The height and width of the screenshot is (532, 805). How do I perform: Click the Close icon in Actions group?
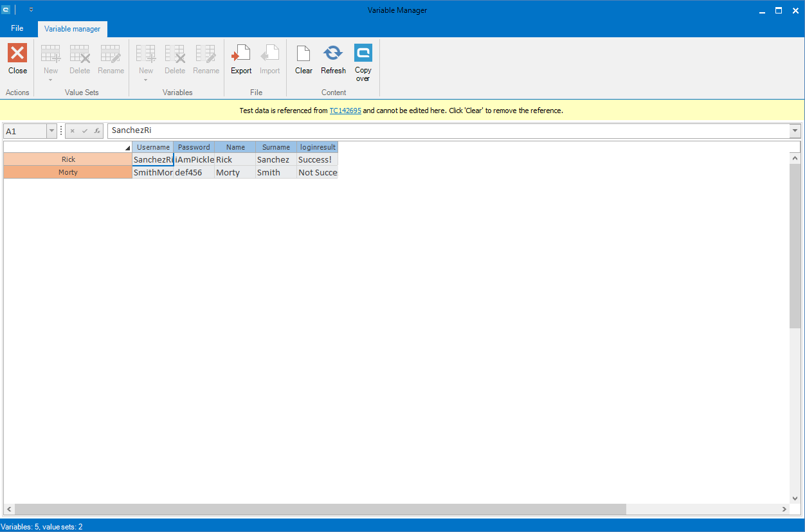coord(17,53)
